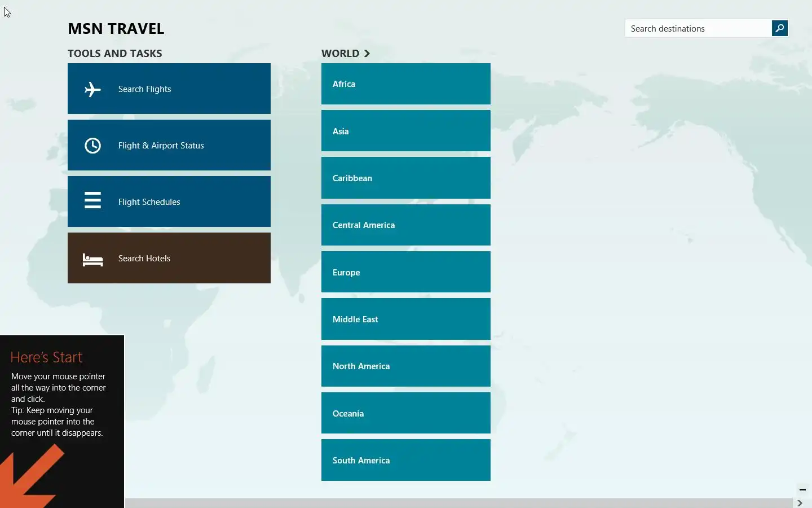
Task: Open the Flight Schedules tile label
Action: pyautogui.click(x=149, y=202)
